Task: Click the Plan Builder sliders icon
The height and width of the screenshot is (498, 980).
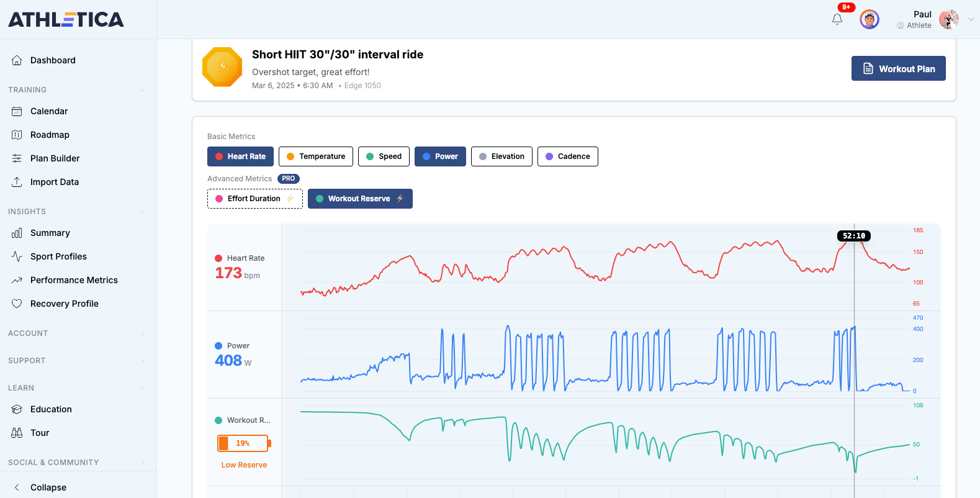Action: pos(17,158)
